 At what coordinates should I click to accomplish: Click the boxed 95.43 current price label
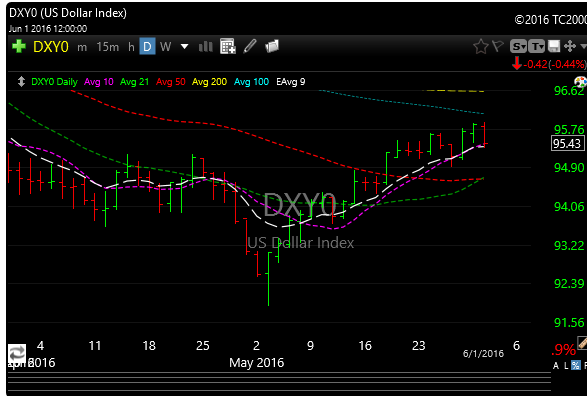[568, 144]
